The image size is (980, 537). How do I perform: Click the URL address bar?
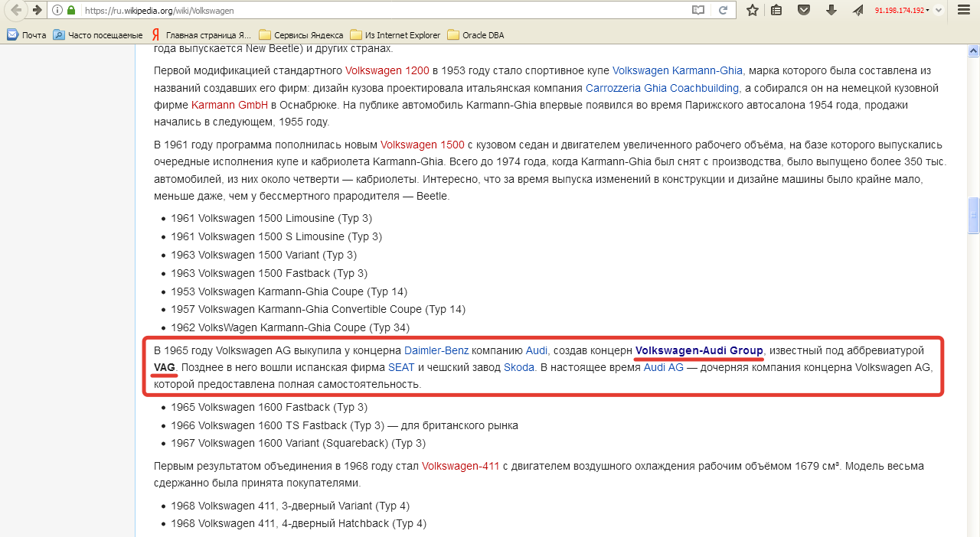(383, 11)
